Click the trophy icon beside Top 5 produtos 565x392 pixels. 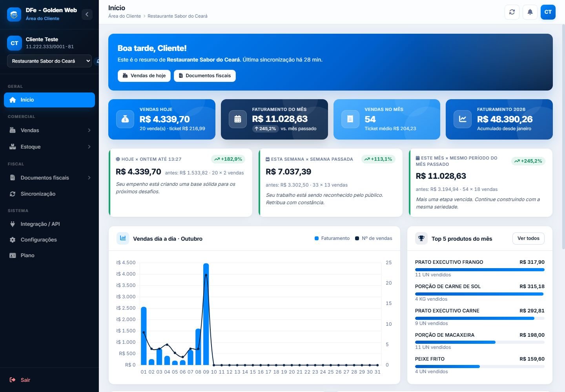(x=421, y=238)
